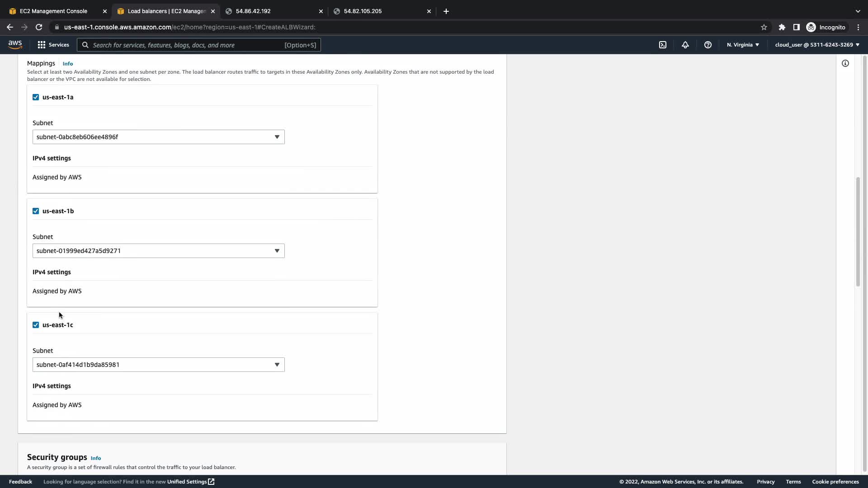Click the page vertical scrollbar thumb
The image size is (868, 488).
pos(858,231)
